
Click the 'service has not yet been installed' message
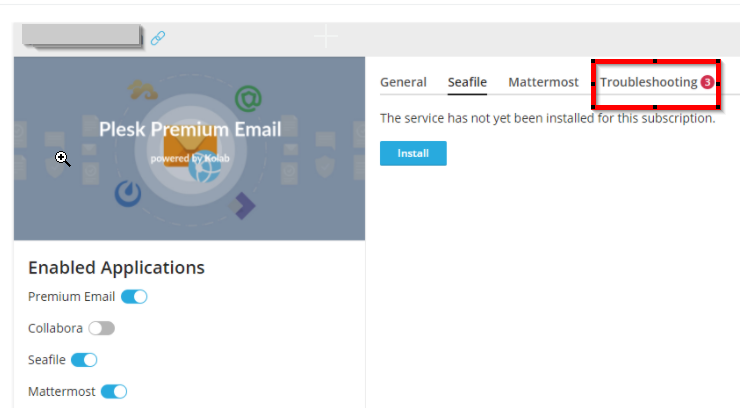pyautogui.click(x=547, y=118)
